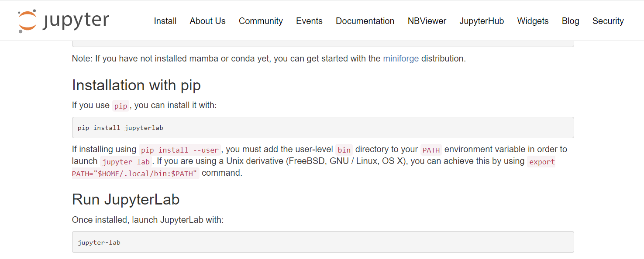
Task: Open the Install page
Action: (165, 21)
